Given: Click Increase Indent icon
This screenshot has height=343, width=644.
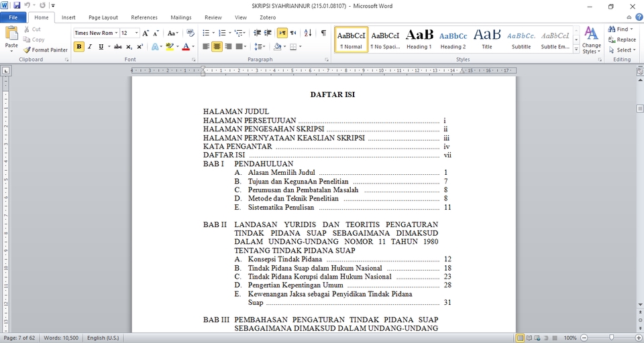Looking at the screenshot, I should click(268, 33).
